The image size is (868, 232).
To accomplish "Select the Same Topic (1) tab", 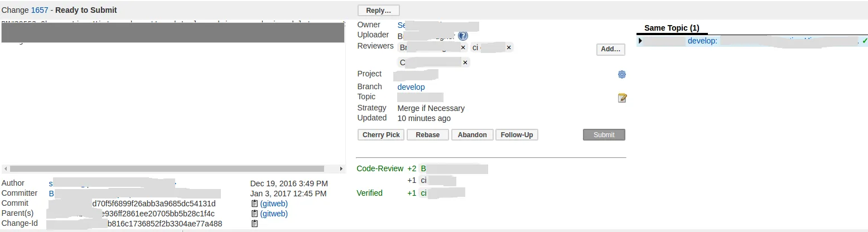I will [672, 28].
